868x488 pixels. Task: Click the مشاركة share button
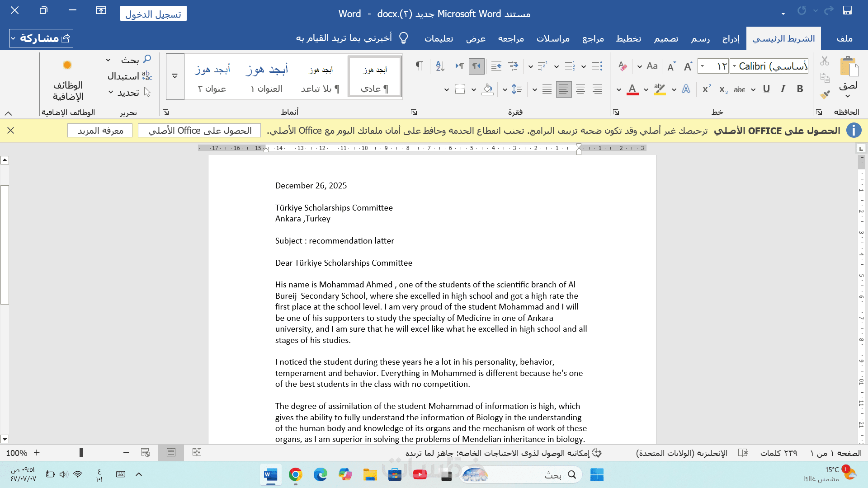point(41,38)
